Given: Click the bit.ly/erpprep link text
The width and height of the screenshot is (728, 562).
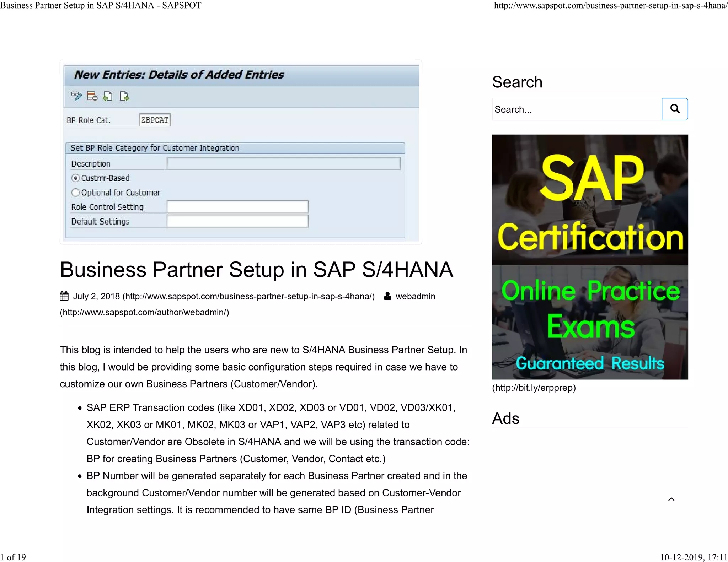Looking at the screenshot, I should tap(534, 388).
